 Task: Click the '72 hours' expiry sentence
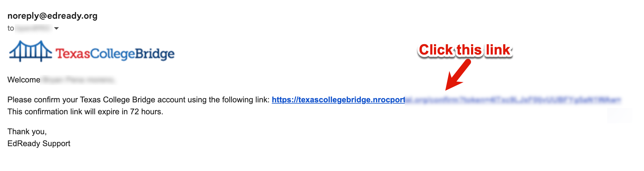tap(85, 112)
